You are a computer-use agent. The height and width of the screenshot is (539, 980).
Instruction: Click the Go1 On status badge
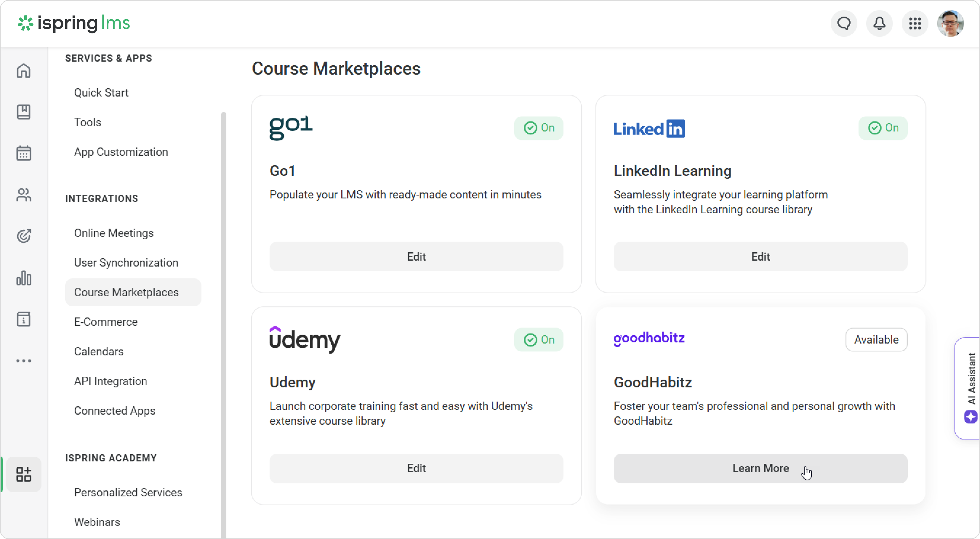[539, 128]
